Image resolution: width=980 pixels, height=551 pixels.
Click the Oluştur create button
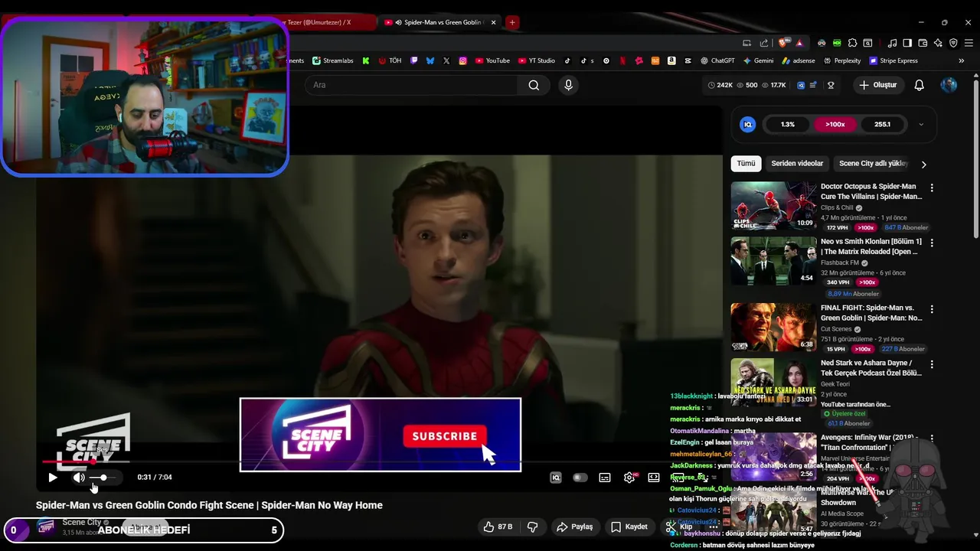click(877, 85)
